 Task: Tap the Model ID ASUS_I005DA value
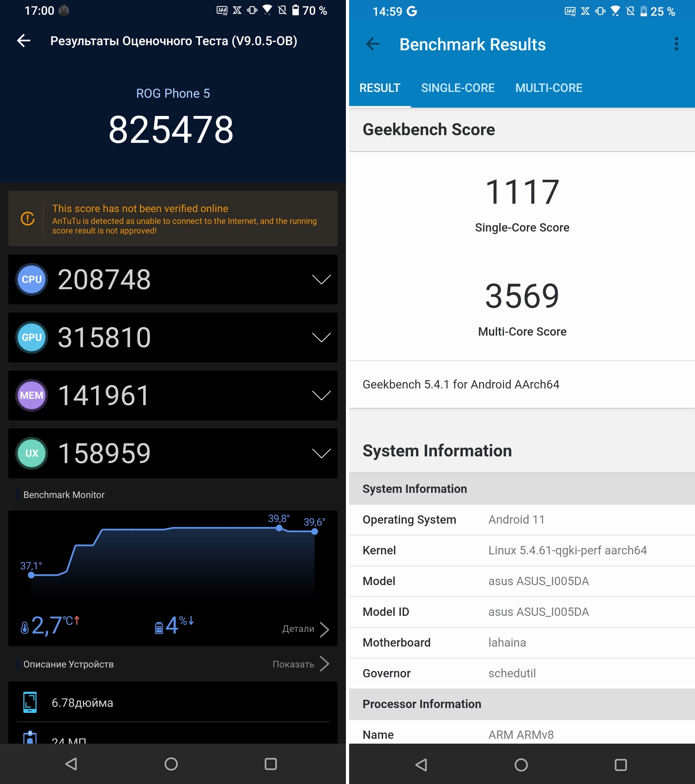pos(538,612)
